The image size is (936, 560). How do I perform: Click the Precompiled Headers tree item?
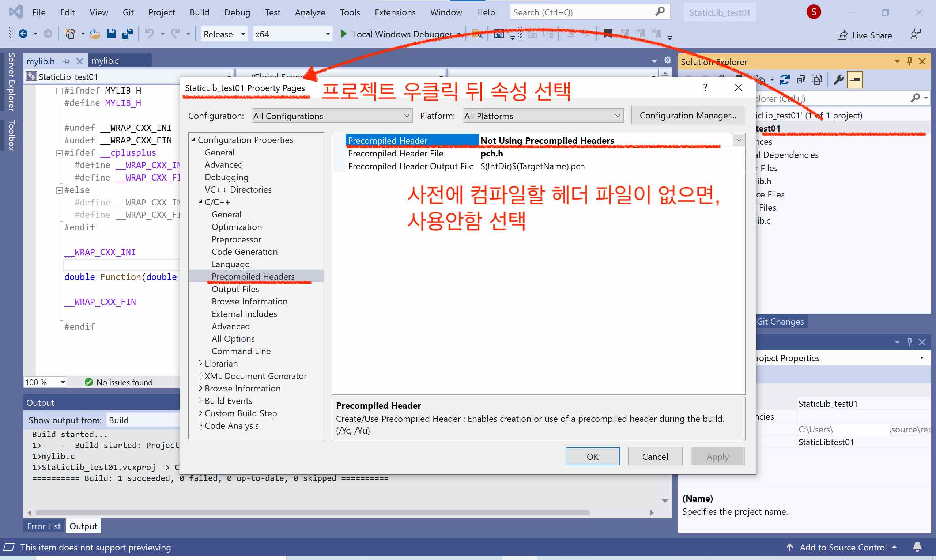(x=253, y=277)
